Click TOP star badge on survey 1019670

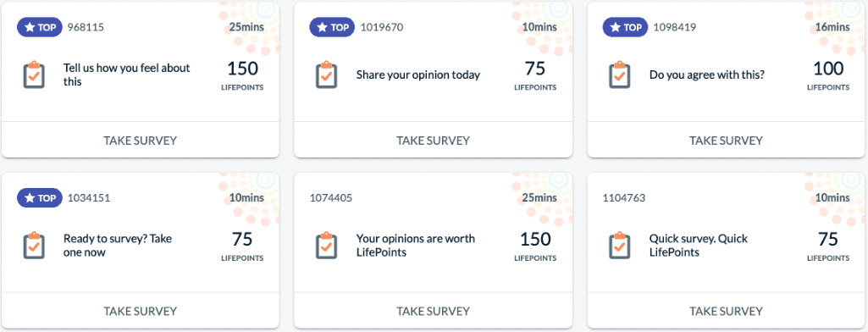[x=332, y=27]
